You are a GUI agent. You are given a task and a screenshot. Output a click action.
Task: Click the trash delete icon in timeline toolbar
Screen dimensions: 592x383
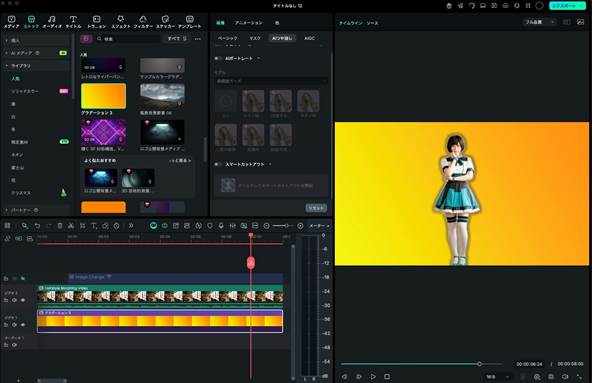click(x=60, y=226)
